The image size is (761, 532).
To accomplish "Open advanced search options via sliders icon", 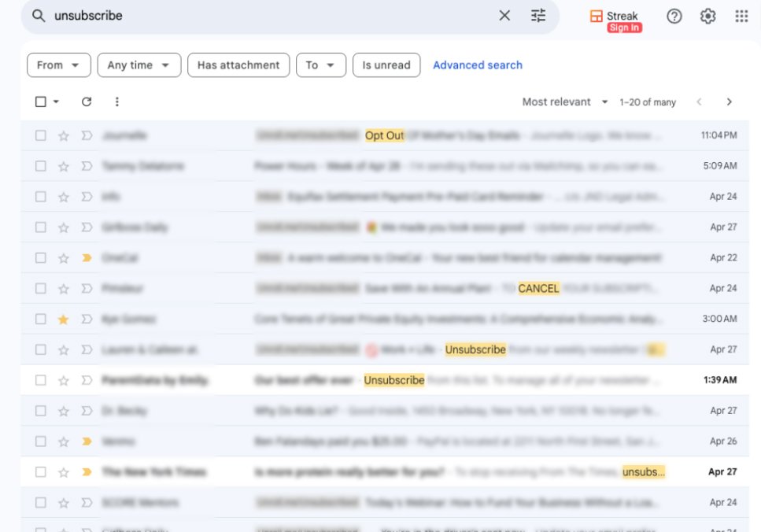I will tap(538, 16).
